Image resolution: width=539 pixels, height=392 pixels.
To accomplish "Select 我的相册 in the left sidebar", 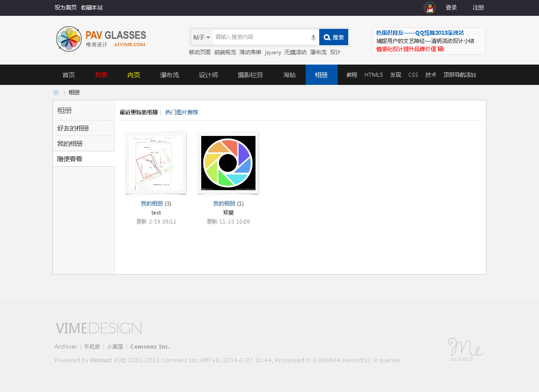I will [70, 144].
